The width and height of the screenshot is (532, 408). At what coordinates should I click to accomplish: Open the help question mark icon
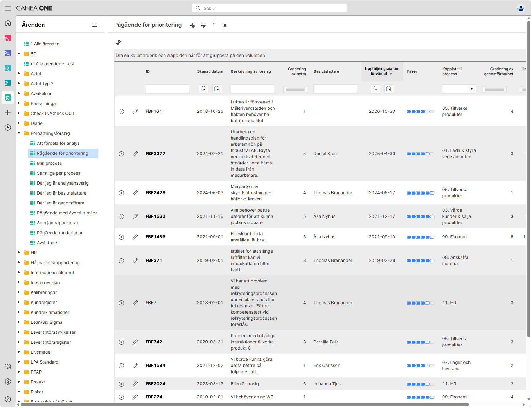8,400
